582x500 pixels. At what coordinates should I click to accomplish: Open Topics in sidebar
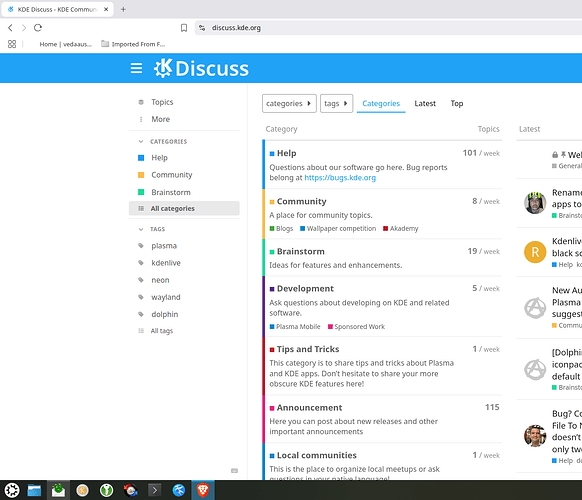pos(162,102)
